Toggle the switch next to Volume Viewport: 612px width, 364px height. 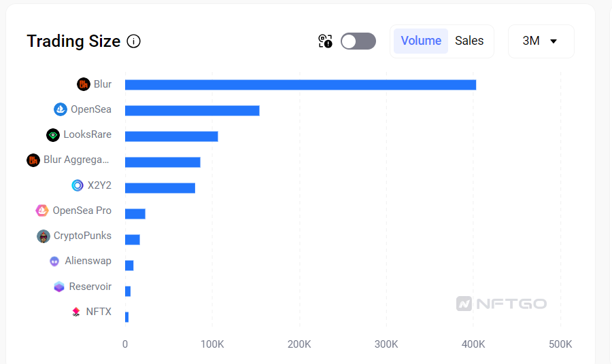click(x=358, y=41)
